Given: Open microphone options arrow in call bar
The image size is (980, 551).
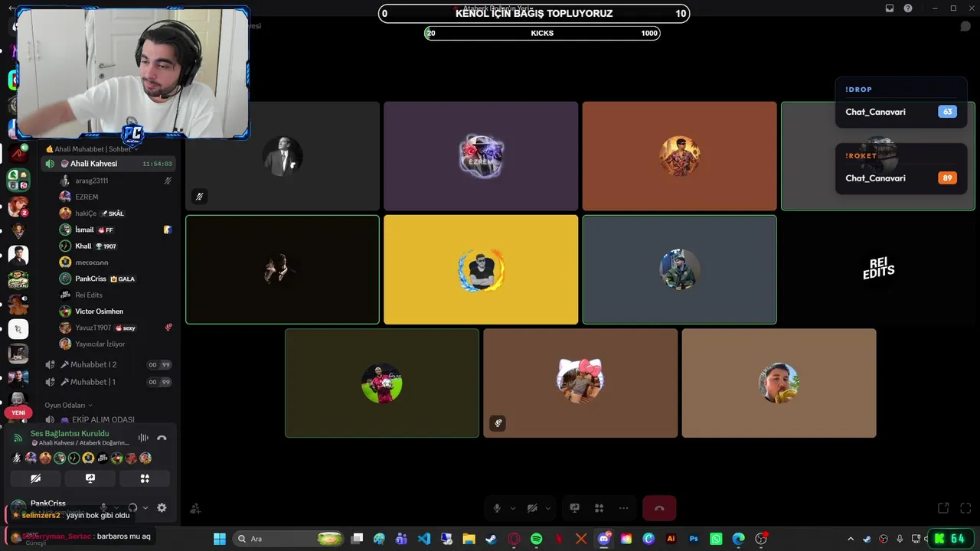Looking at the screenshot, I should coord(513,508).
